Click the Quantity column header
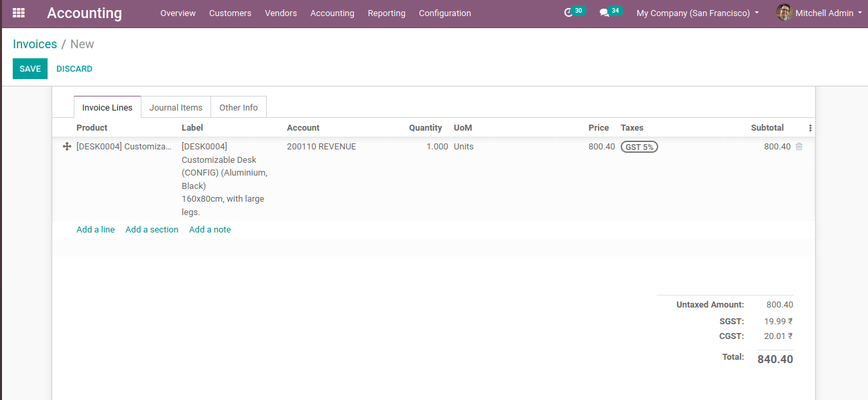The height and width of the screenshot is (400, 868). click(426, 128)
